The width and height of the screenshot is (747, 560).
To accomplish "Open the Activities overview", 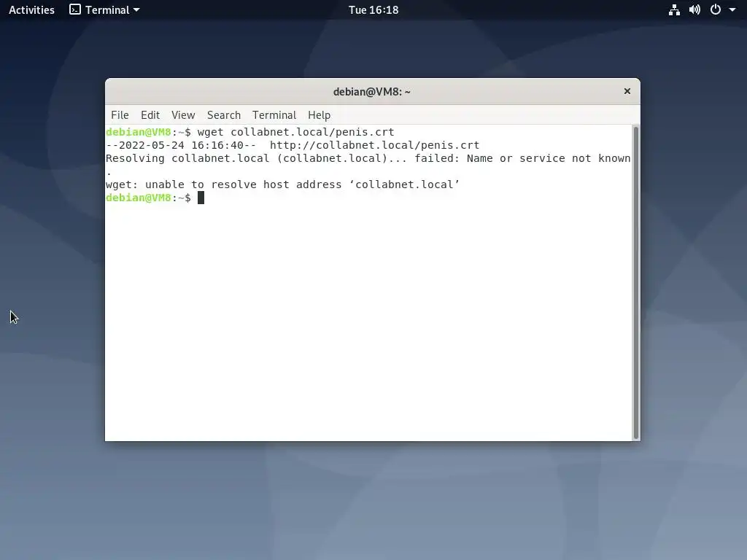I will [x=31, y=10].
